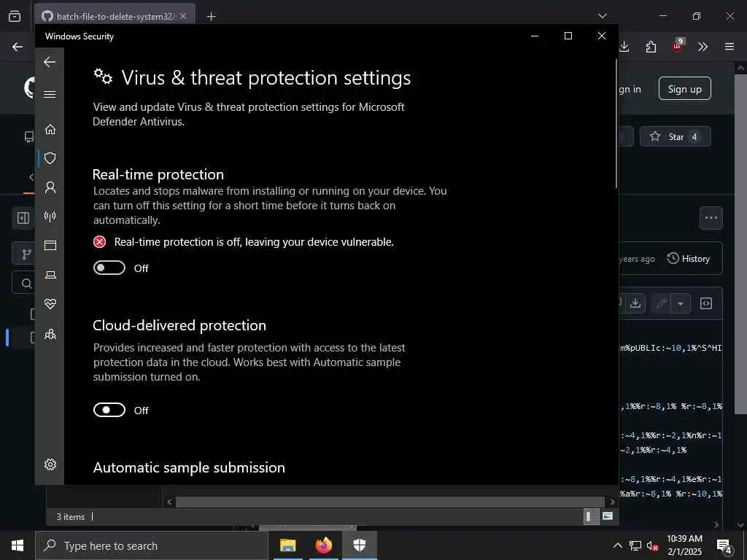Switch File Explorer to details view

tap(591, 517)
